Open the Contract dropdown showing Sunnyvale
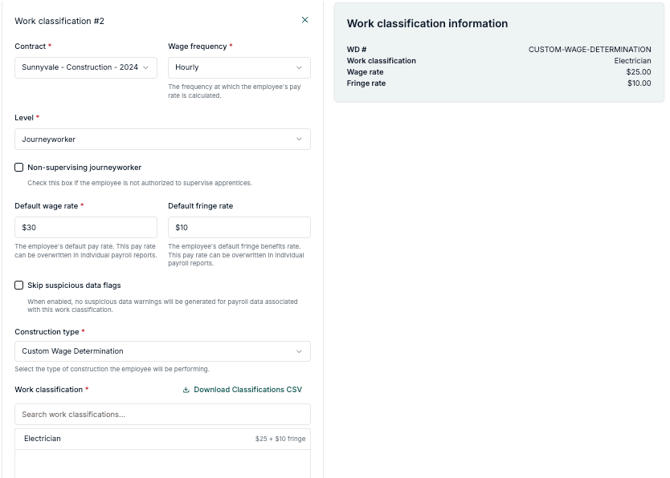670x478 pixels. (85, 68)
